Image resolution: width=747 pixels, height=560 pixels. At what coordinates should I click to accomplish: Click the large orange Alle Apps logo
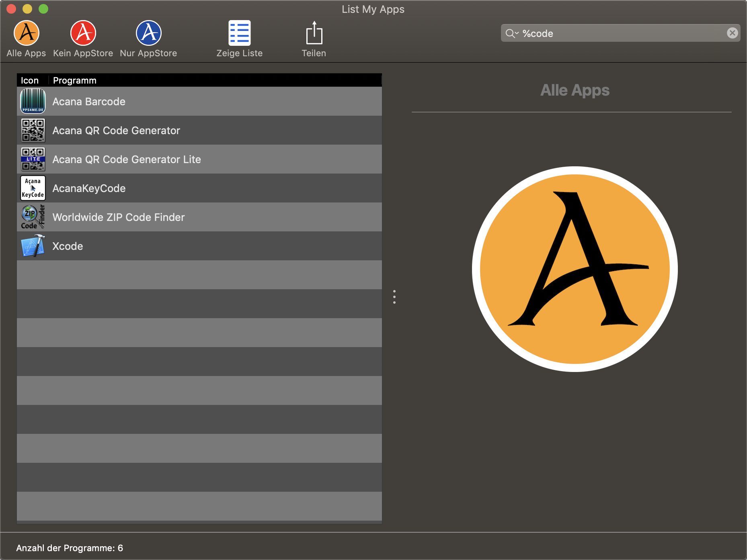point(575,269)
